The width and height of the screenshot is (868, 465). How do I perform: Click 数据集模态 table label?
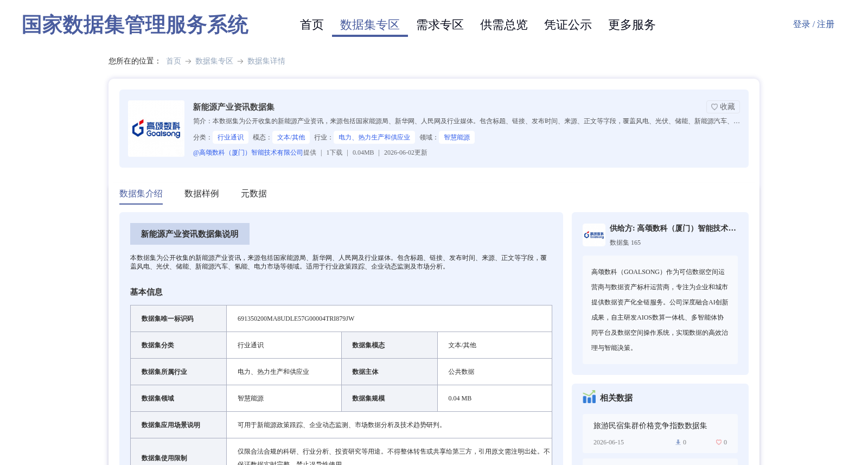click(369, 345)
